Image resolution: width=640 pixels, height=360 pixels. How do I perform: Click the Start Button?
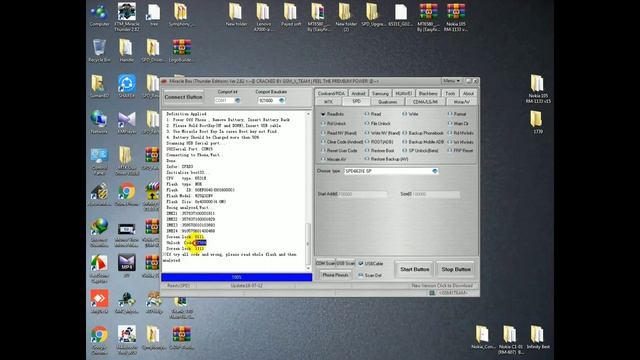click(x=414, y=269)
